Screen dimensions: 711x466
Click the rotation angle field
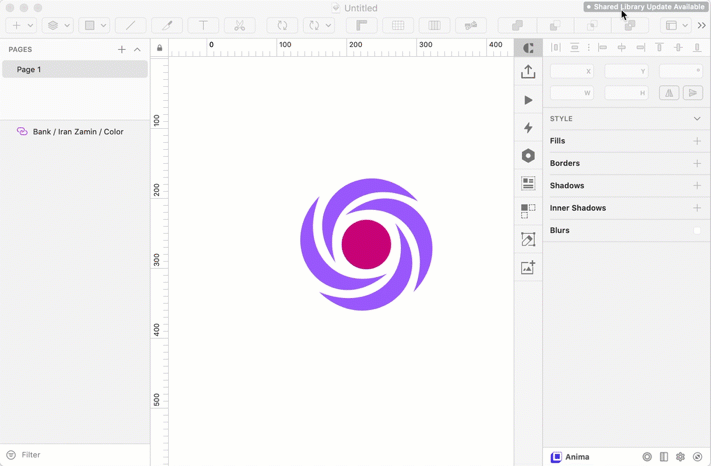(x=681, y=71)
